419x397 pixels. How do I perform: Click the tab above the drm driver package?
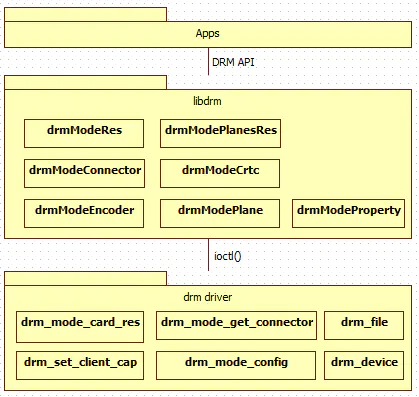(x=85, y=278)
